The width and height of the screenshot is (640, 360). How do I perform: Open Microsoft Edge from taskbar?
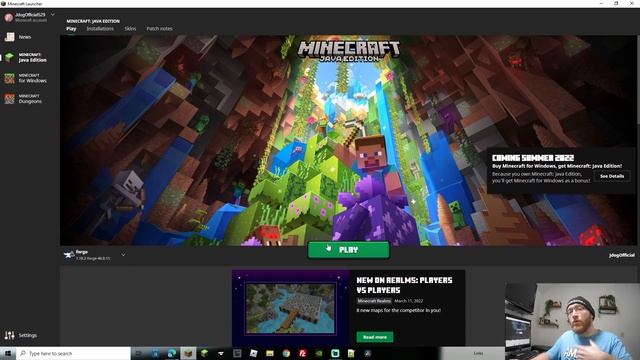172,353
